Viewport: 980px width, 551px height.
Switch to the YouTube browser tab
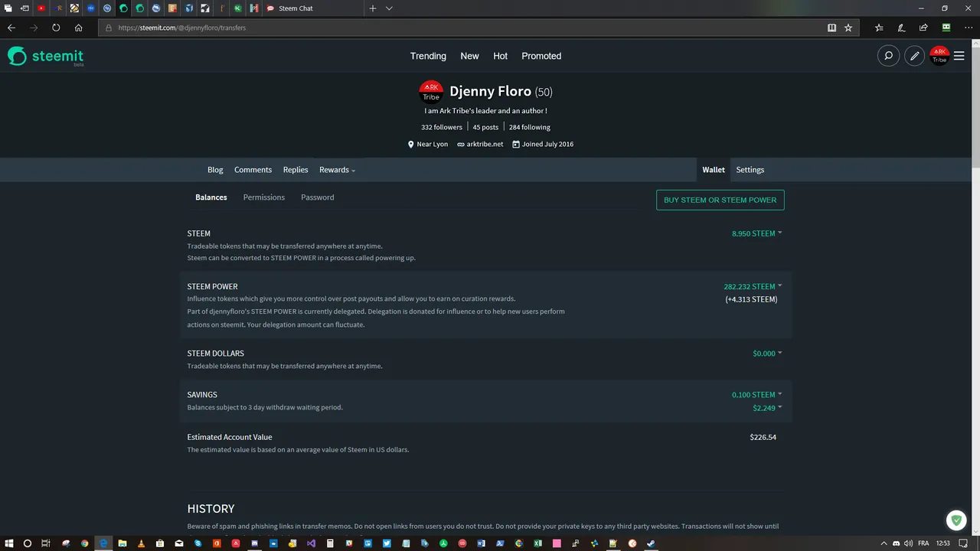(41, 8)
